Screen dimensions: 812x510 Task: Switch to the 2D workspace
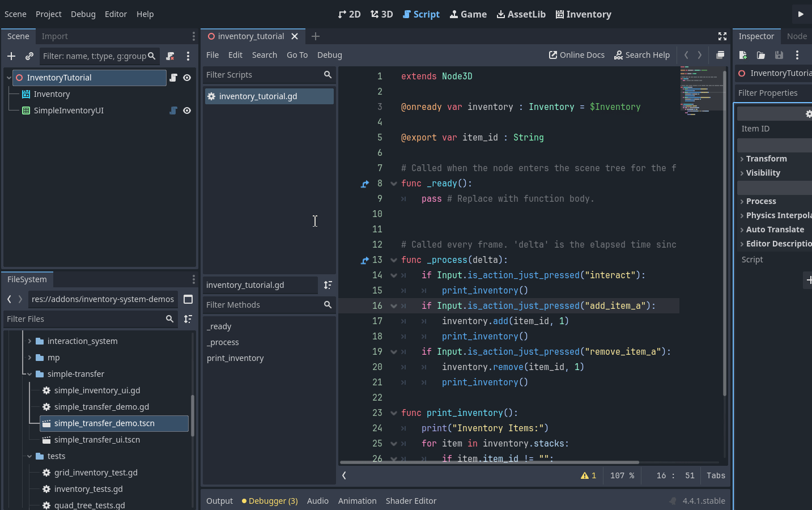coord(349,14)
